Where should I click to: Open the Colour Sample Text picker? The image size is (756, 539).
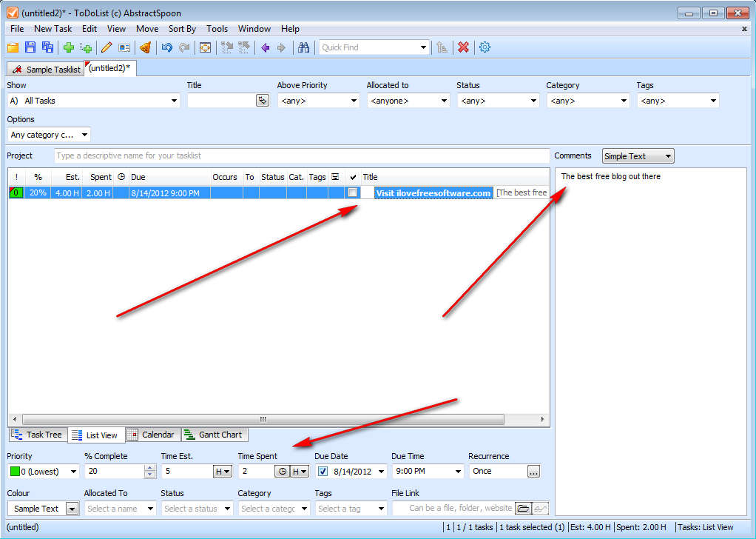point(72,509)
